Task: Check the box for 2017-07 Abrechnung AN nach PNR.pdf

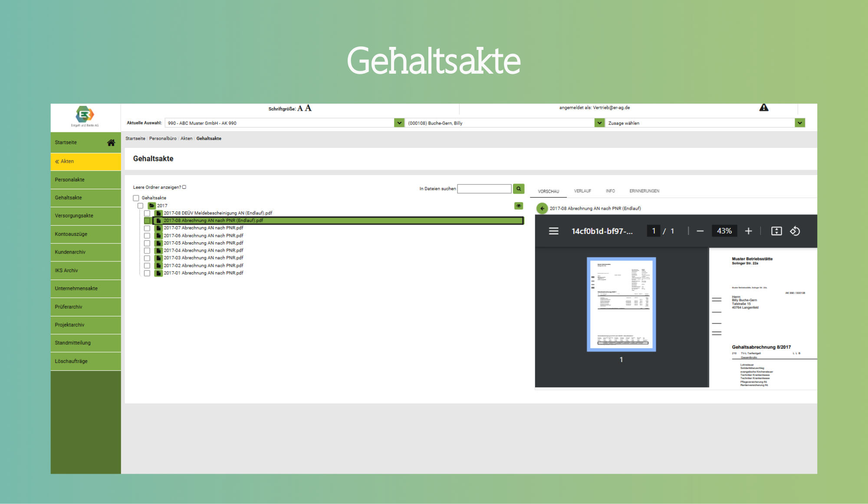Action: click(147, 228)
